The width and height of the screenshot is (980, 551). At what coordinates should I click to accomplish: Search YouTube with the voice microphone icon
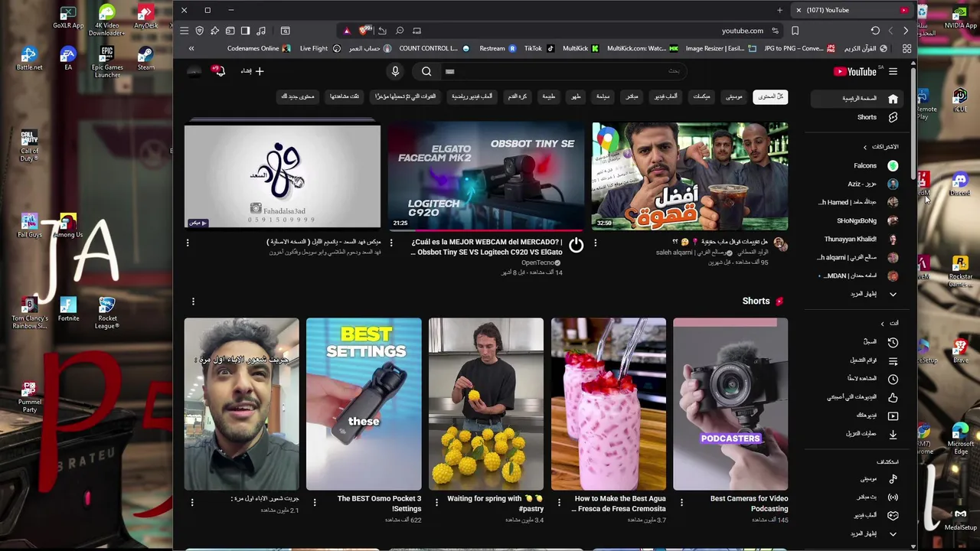coord(395,71)
